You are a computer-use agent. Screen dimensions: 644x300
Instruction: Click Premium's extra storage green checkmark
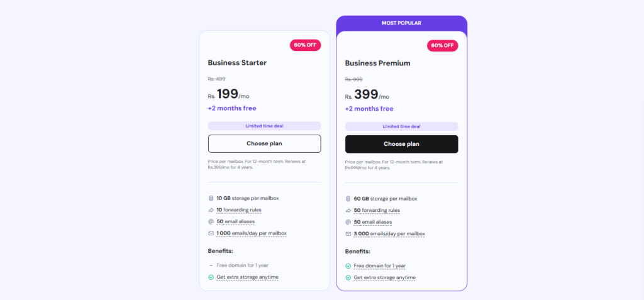[348, 277]
